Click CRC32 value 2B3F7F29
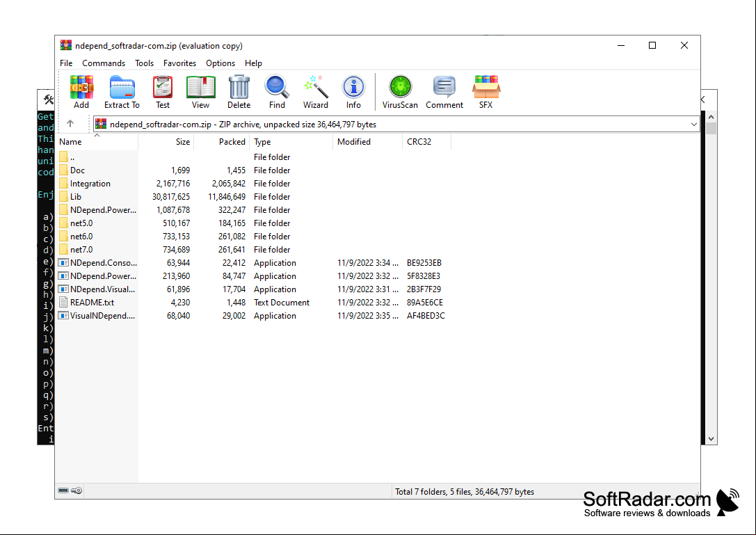Image resolution: width=756 pixels, height=535 pixels. click(x=424, y=289)
